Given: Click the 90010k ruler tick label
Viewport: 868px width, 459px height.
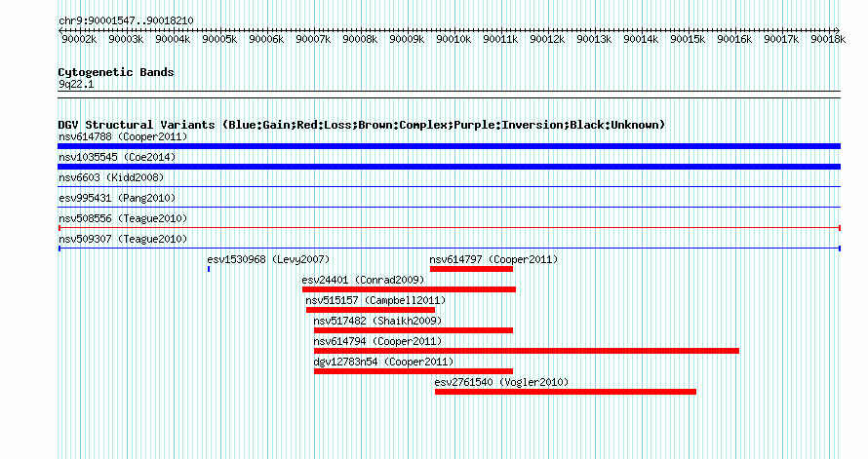Looking at the screenshot, I should (454, 40).
